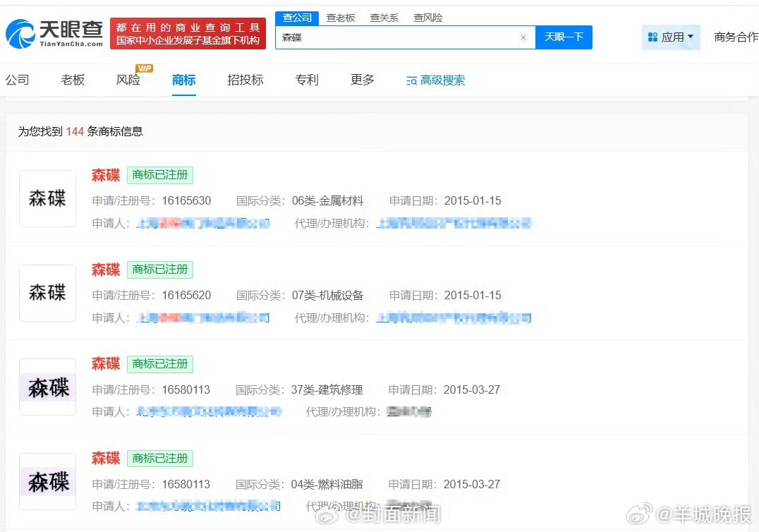759x532 pixels.
Task: Click the red promotional banner beside logo
Action: 188,33
